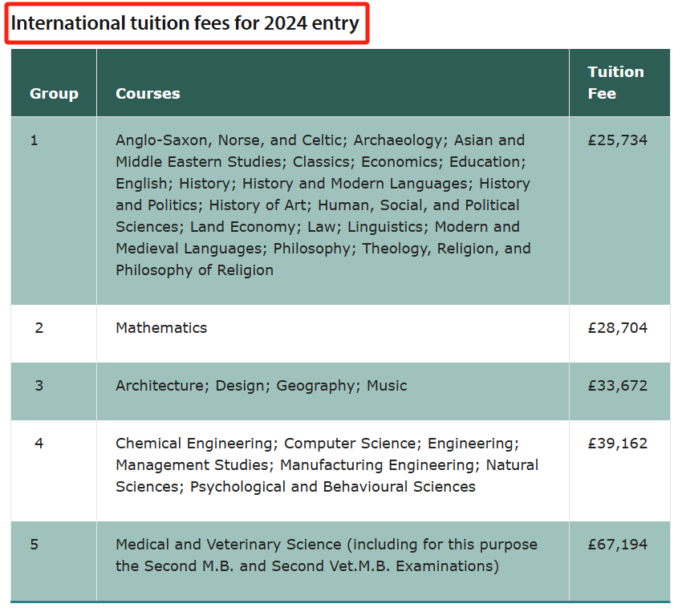Click the £28,704 tuition fee
682x616 pixels.
(617, 328)
